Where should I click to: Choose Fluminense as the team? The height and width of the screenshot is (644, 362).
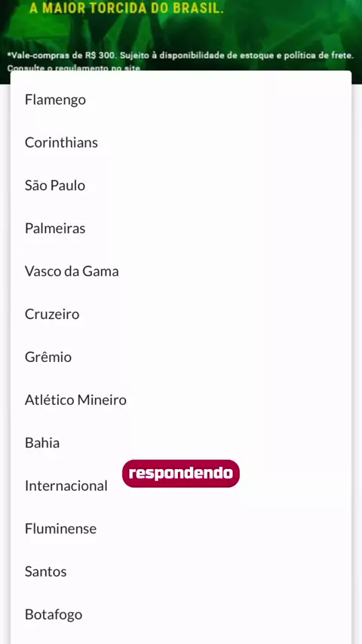pos(181,529)
